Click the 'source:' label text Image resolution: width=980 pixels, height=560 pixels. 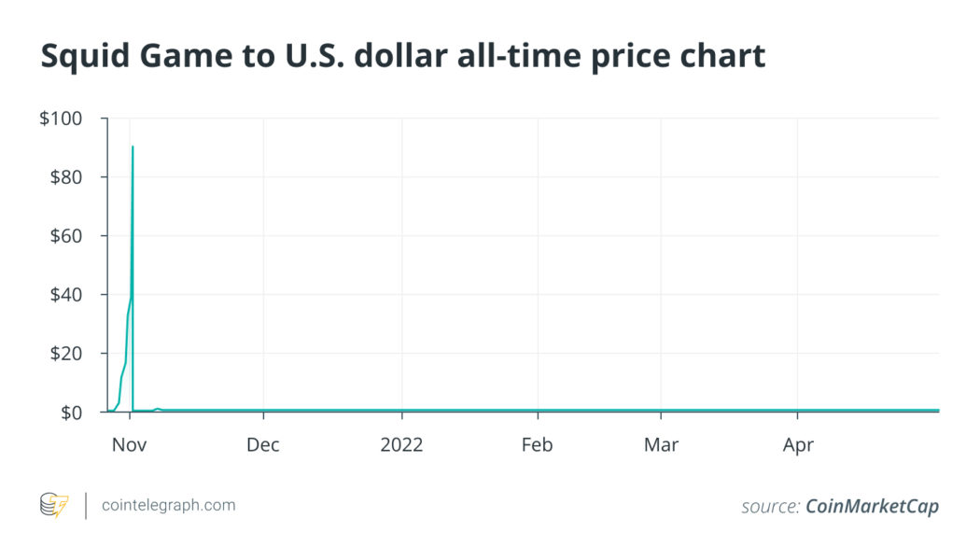pos(770,506)
